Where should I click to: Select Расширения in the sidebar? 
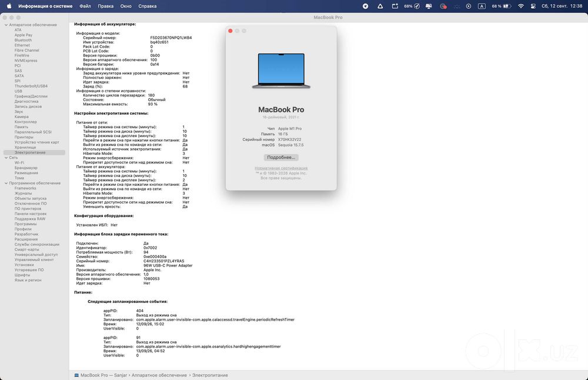[26, 239]
